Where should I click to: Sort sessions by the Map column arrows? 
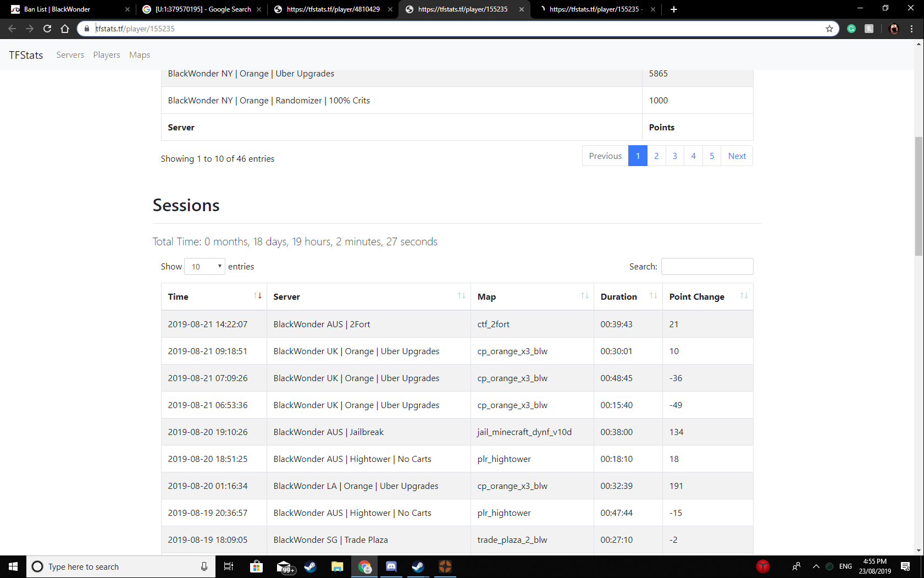click(x=585, y=296)
